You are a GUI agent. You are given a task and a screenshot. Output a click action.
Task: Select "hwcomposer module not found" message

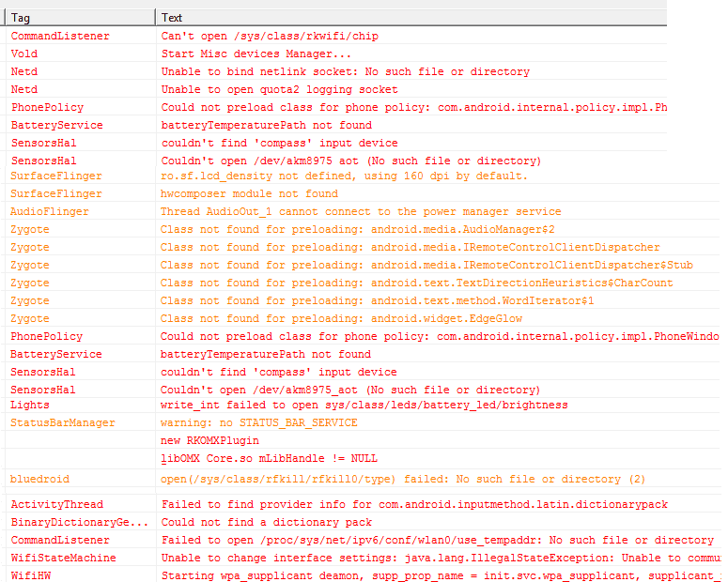tap(249, 193)
